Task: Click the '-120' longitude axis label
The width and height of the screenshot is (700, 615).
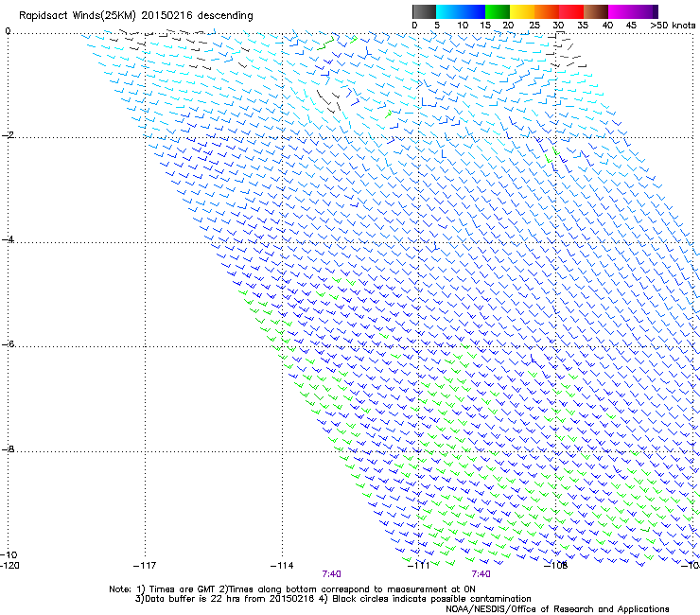Action: (x=9, y=566)
